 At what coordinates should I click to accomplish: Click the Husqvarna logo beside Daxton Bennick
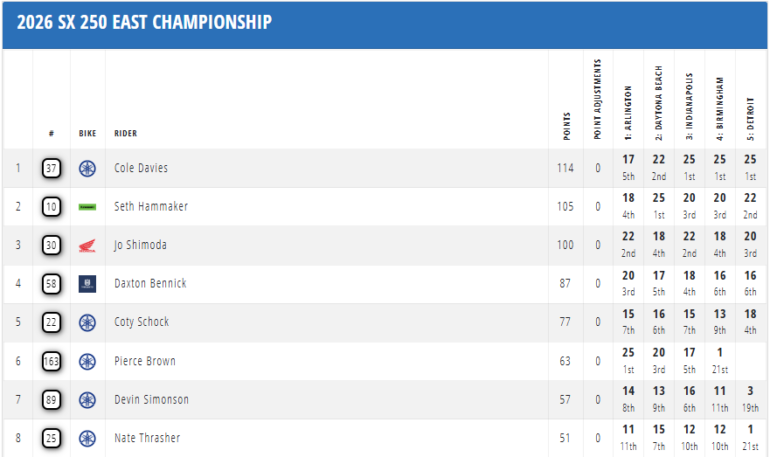pyautogui.click(x=87, y=284)
